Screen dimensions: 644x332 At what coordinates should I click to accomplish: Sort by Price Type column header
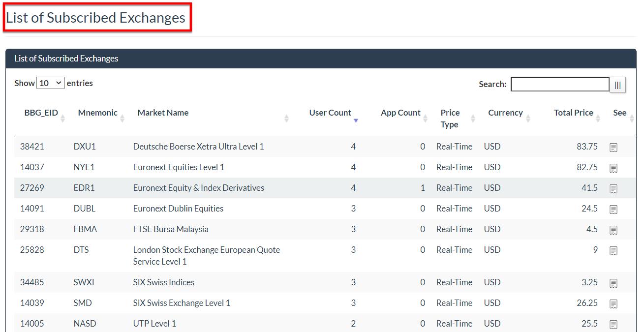tap(450, 119)
